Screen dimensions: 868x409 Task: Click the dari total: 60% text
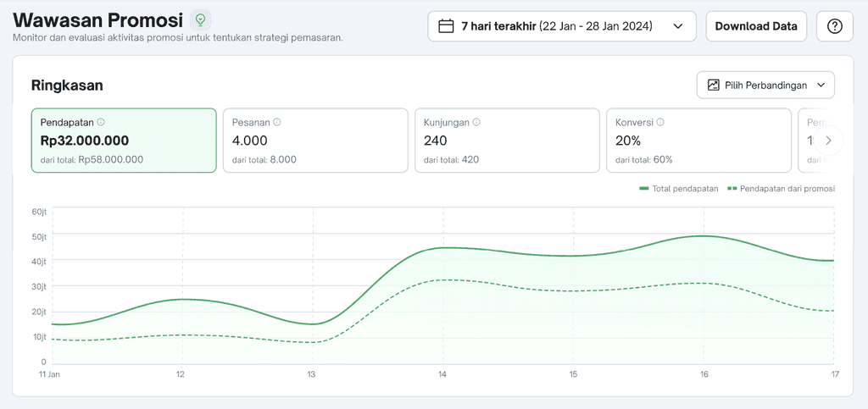644,160
